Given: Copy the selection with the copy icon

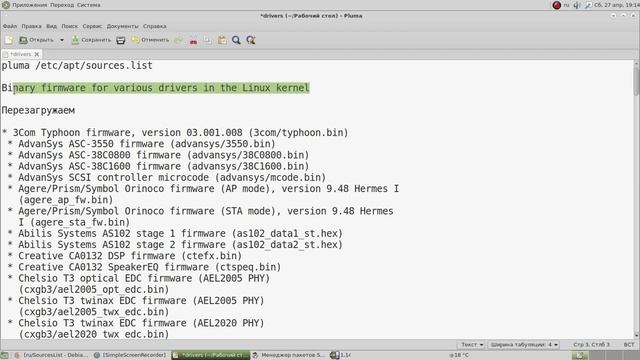Looking at the screenshot, I should click(x=208, y=40).
